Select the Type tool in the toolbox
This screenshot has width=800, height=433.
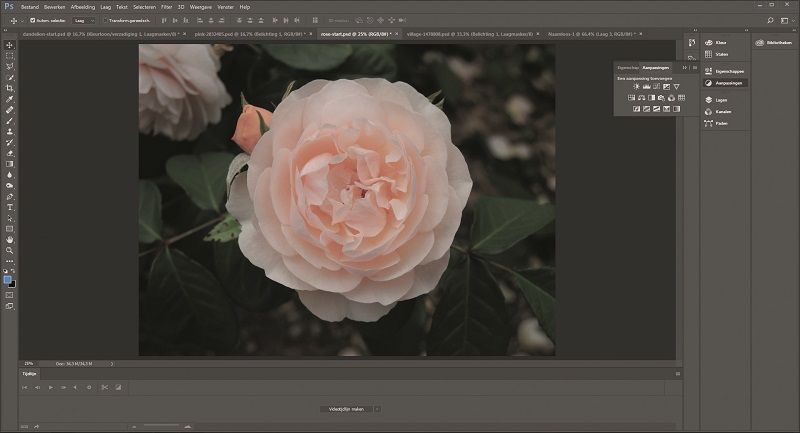(10, 207)
